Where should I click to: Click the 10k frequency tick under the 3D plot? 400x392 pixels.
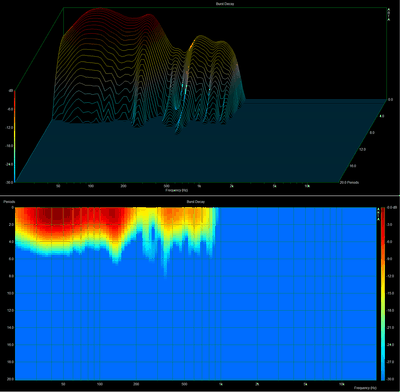click(307, 186)
